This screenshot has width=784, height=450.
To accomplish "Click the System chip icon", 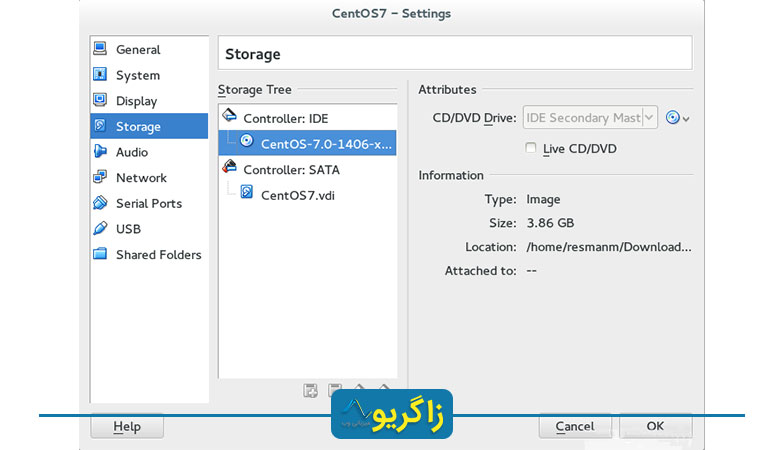I will 100,74.
